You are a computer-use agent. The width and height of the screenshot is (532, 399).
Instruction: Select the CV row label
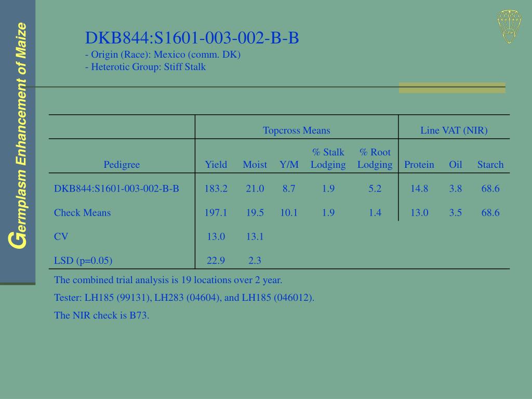tap(61, 236)
